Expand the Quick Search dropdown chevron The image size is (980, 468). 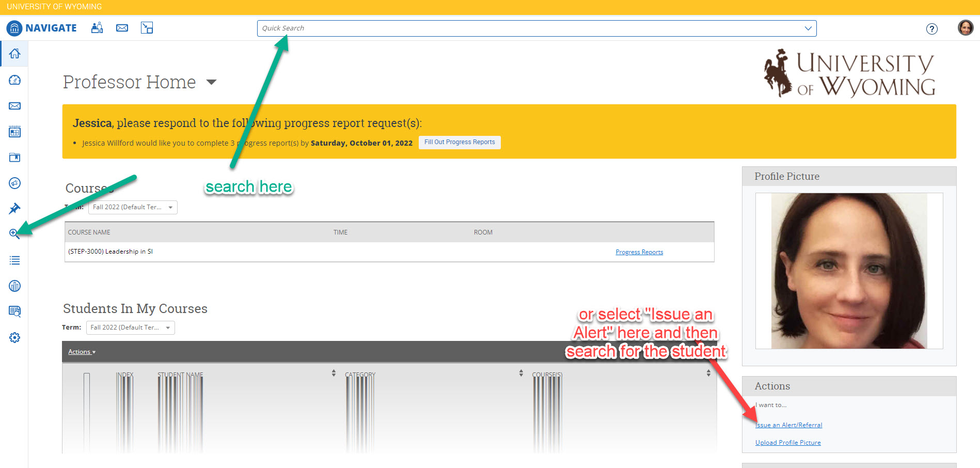tap(808, 28)
